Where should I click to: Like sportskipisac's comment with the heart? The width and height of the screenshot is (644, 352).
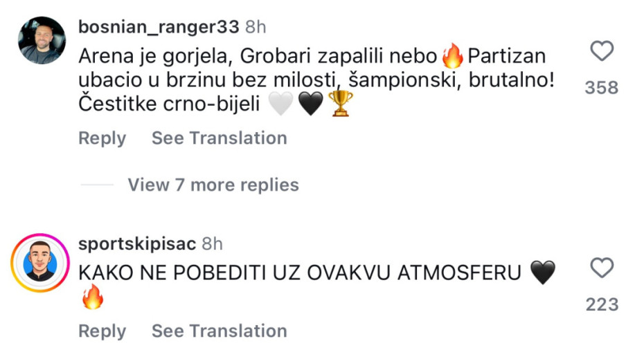click(601, 268)
